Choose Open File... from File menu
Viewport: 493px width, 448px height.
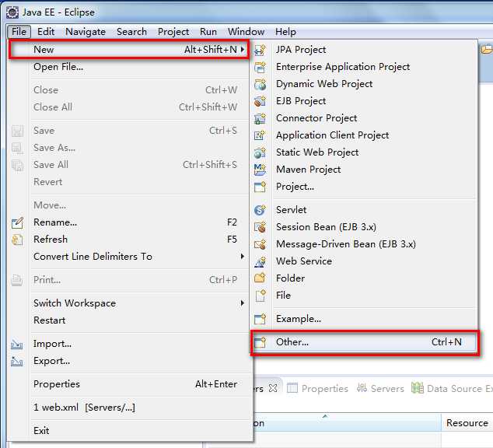point(129,67)
